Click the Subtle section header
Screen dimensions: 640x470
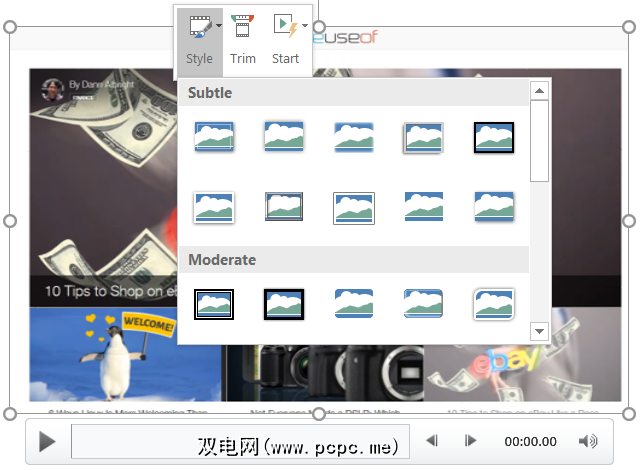coord(354,93)
